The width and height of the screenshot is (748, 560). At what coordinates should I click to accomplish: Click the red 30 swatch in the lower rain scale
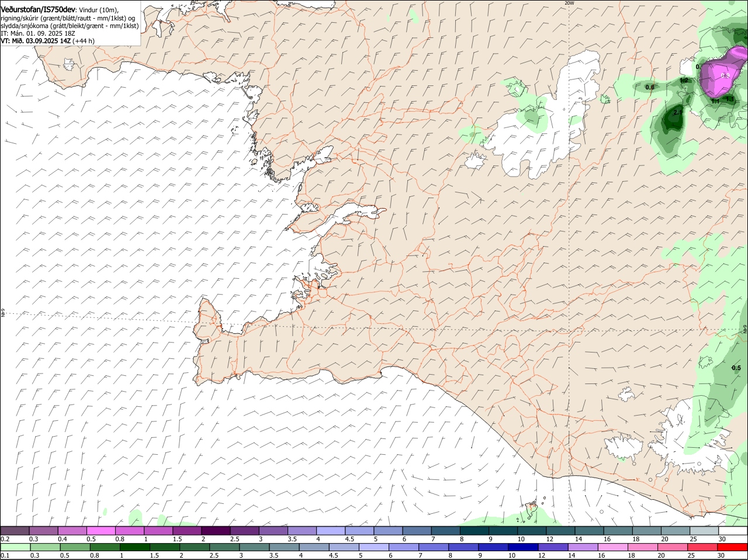732,547
